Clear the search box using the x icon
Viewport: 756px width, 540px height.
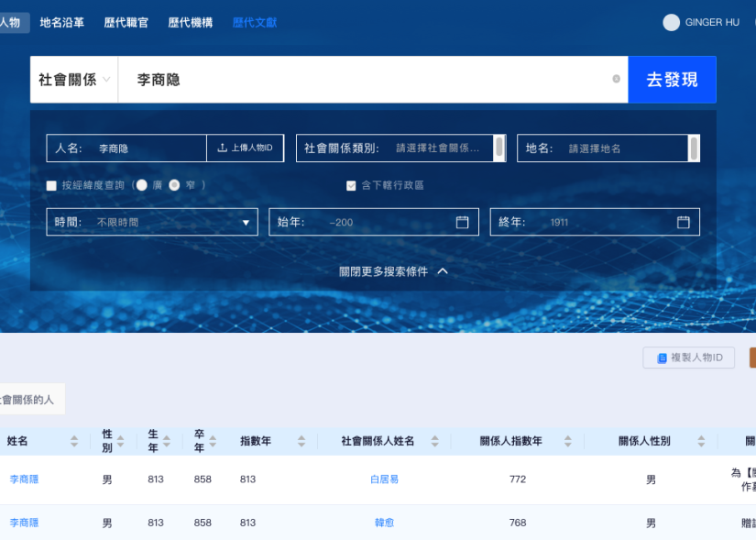tap(615, 80)
